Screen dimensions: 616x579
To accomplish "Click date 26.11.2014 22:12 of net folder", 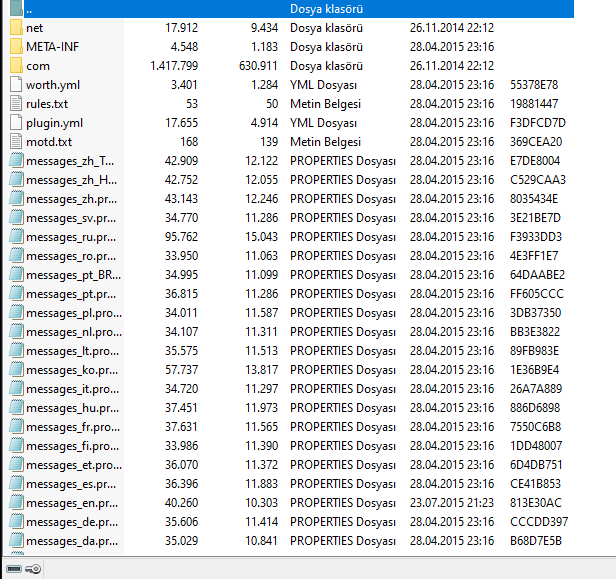I will click(452, 28).
